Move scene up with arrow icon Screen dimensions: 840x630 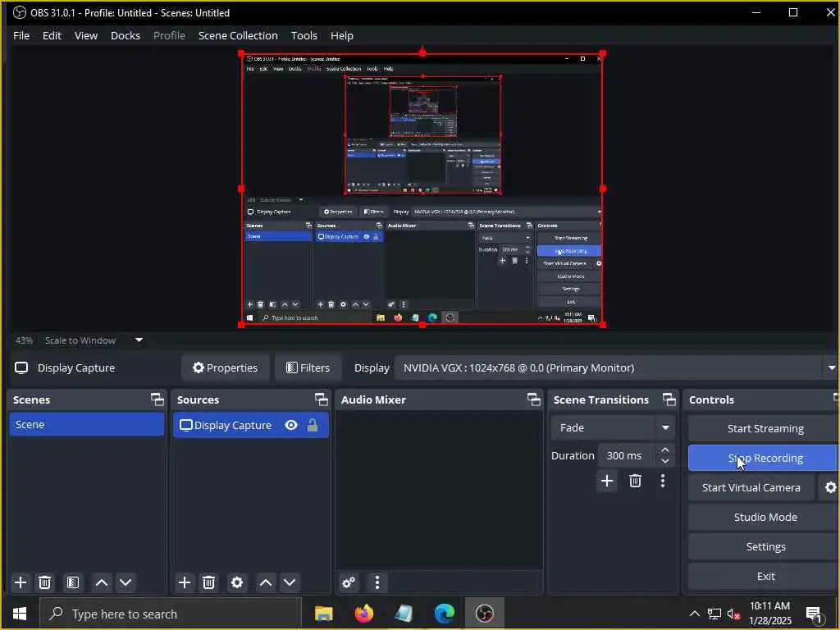click(x=102, y=582)
